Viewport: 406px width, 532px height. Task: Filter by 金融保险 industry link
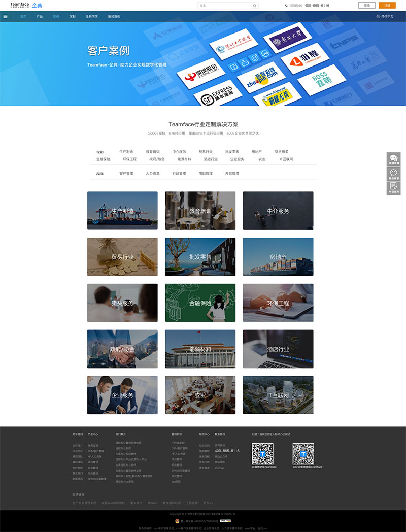103,159
